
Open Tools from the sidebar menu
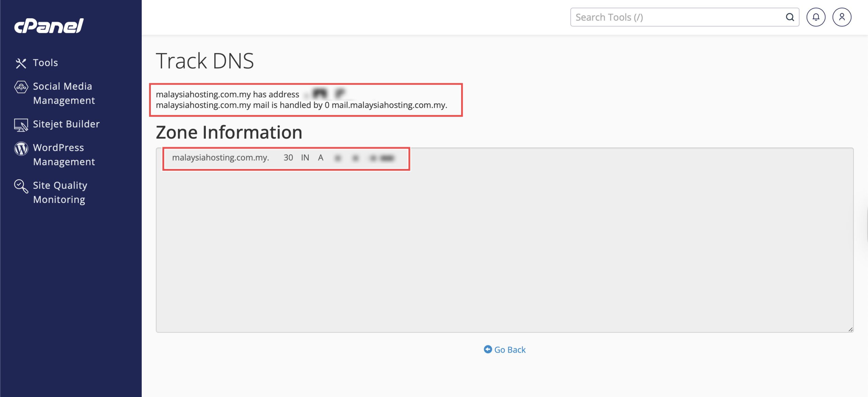45,63
